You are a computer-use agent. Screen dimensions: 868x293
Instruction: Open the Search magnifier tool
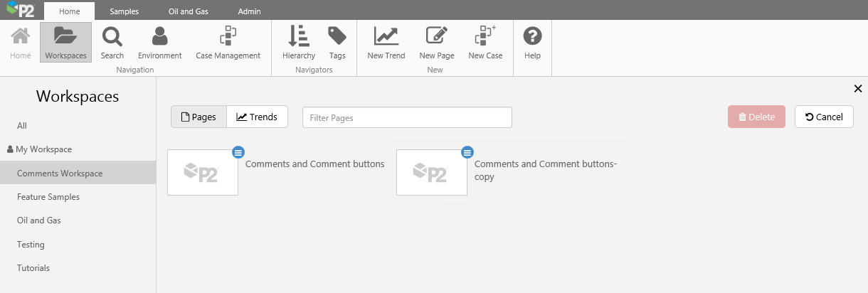(112, 42)
